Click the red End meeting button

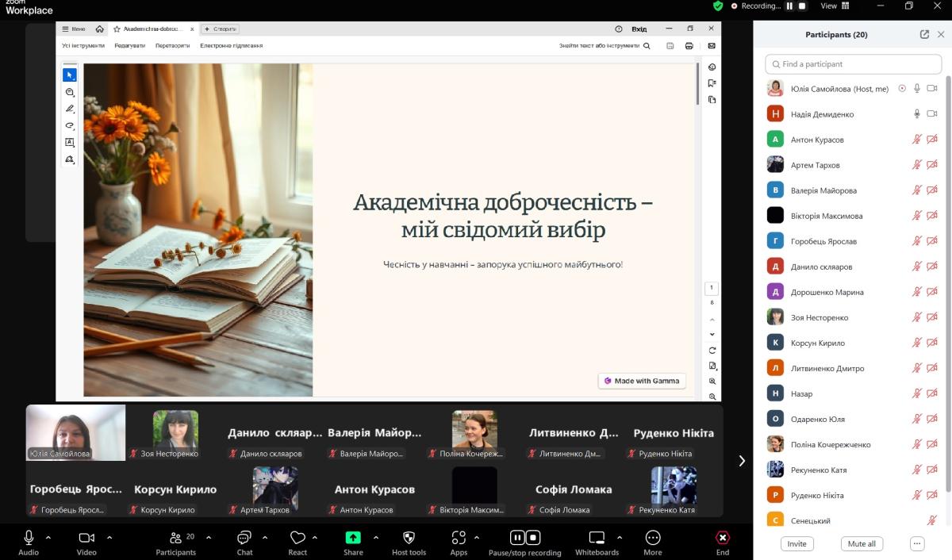pos(723,543)
